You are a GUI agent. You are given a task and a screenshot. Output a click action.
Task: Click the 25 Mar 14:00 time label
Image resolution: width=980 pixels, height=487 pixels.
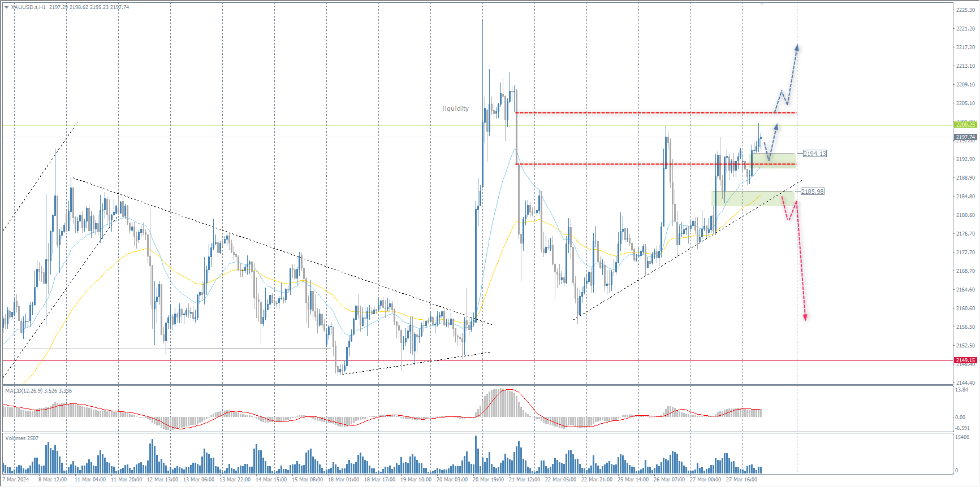(x=633, y=480)
